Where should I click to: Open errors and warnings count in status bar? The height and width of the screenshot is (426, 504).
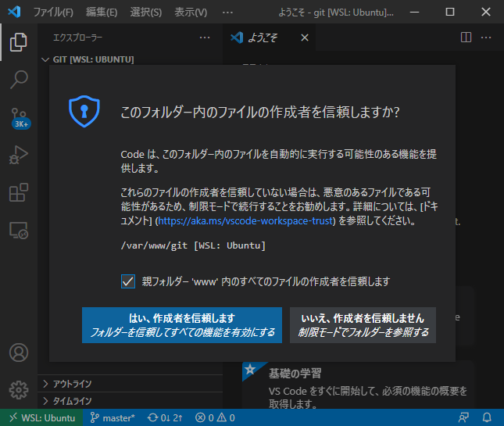pyautogui.click(x=215, y=417)
